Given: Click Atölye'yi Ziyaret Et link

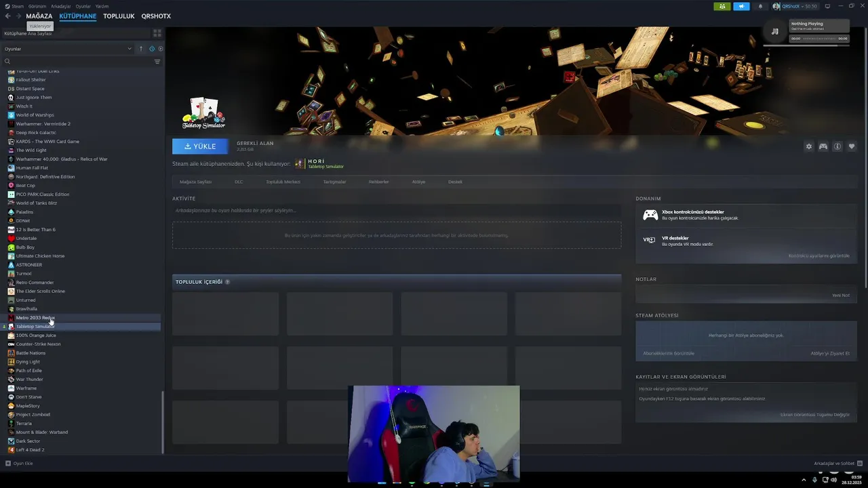Looking at the screenshot, I should (x=830, y=353).
